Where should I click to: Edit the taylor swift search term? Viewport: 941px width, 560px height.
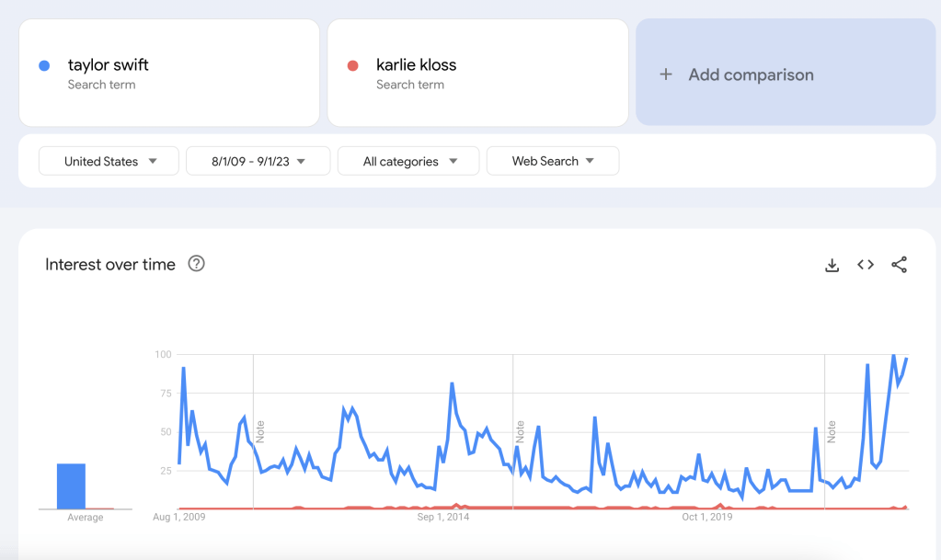click(109, 65)
